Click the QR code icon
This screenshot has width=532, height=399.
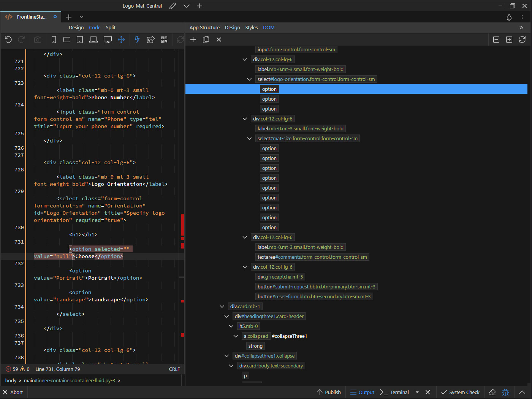(x=164, y=40)
